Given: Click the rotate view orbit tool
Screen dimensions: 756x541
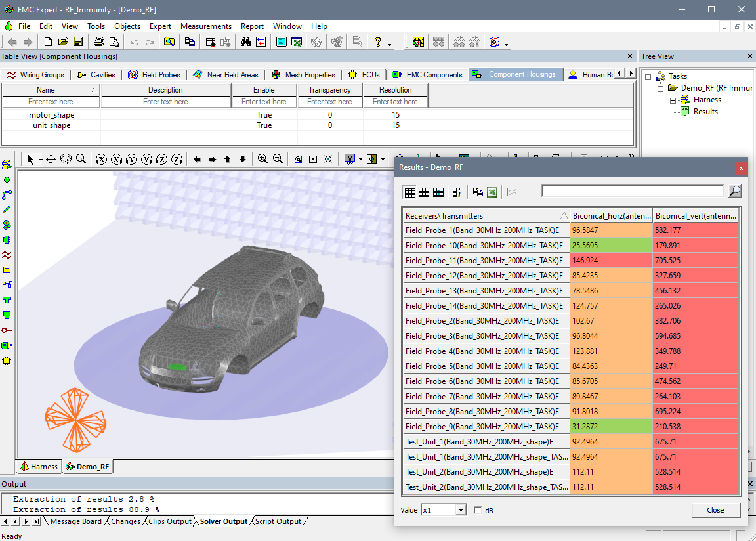Looking at the screenshot, I should [66, 159].
